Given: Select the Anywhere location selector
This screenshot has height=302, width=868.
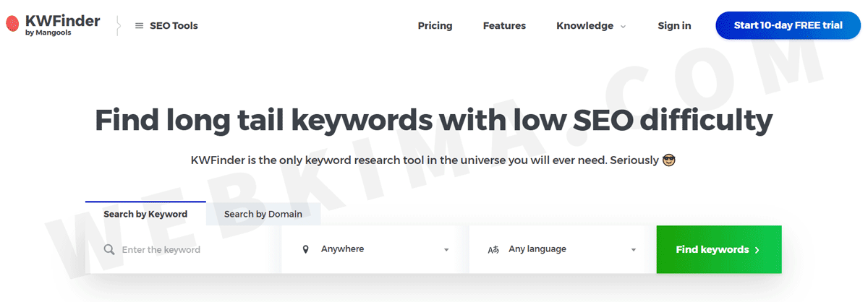Looking at the screenshot, I should click(x=375, y=249).
